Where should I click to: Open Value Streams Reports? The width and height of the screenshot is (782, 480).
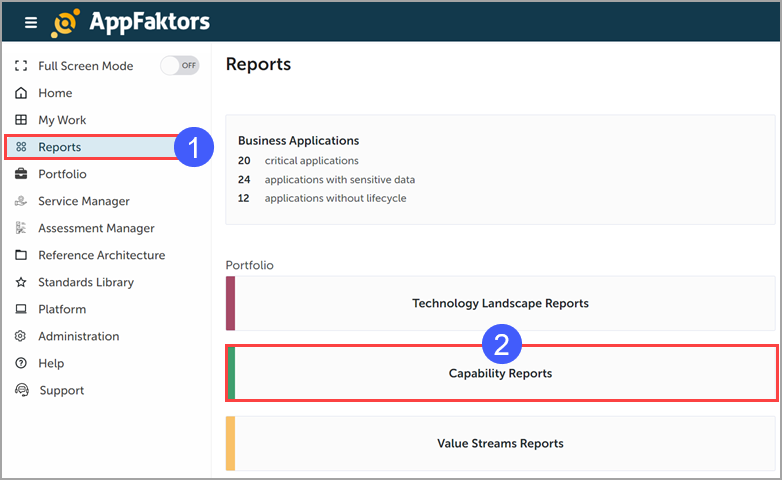coord(500,443)
